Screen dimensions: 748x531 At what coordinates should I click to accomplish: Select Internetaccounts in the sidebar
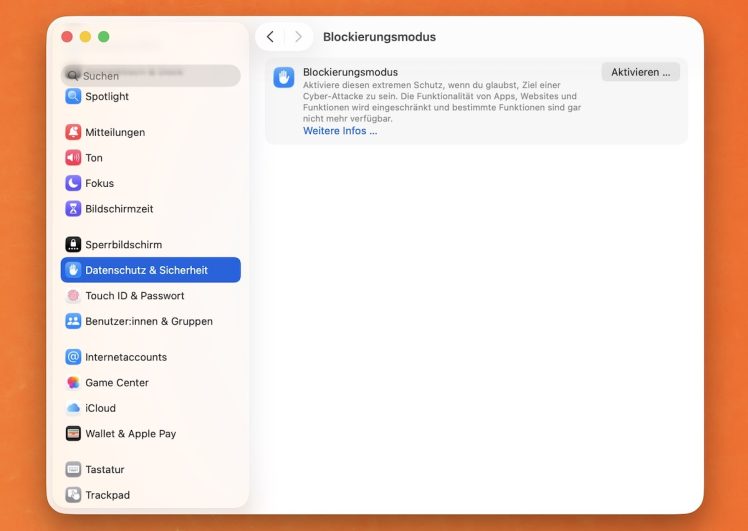click(126, 357)
